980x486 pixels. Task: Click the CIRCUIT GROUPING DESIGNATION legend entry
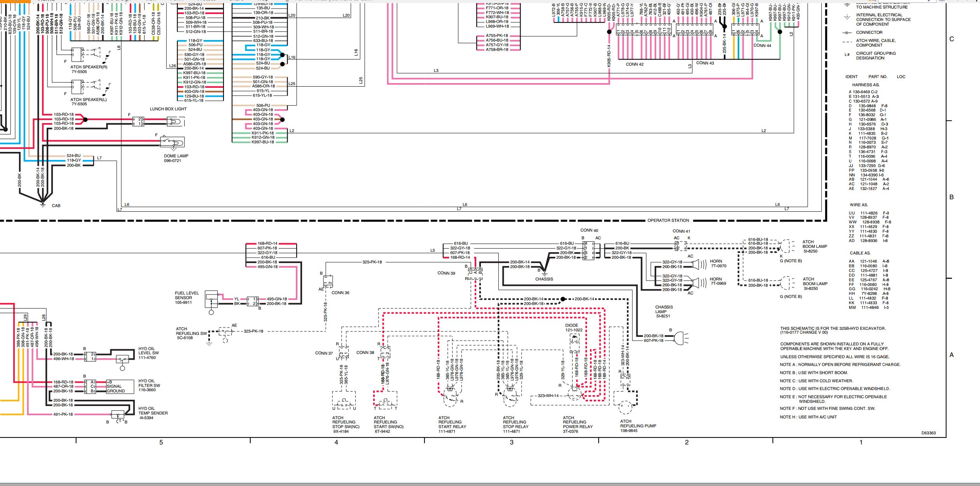(x=875, y=56)
